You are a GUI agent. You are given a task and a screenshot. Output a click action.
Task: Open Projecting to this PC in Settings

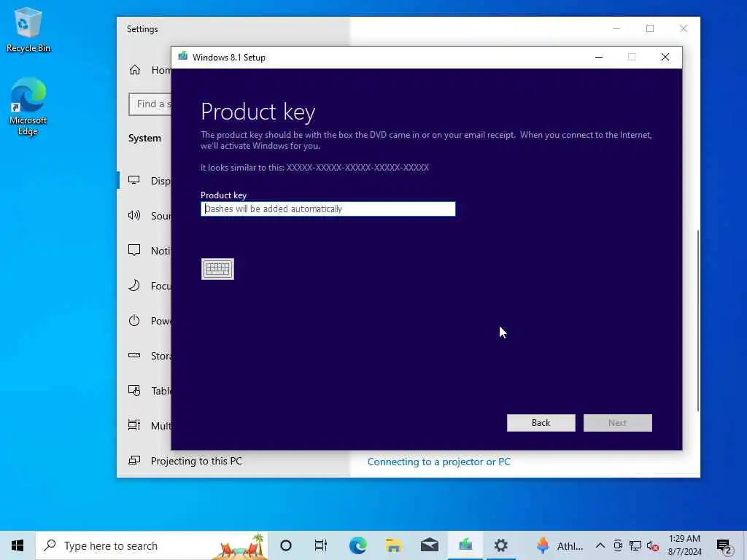point(186,461)
